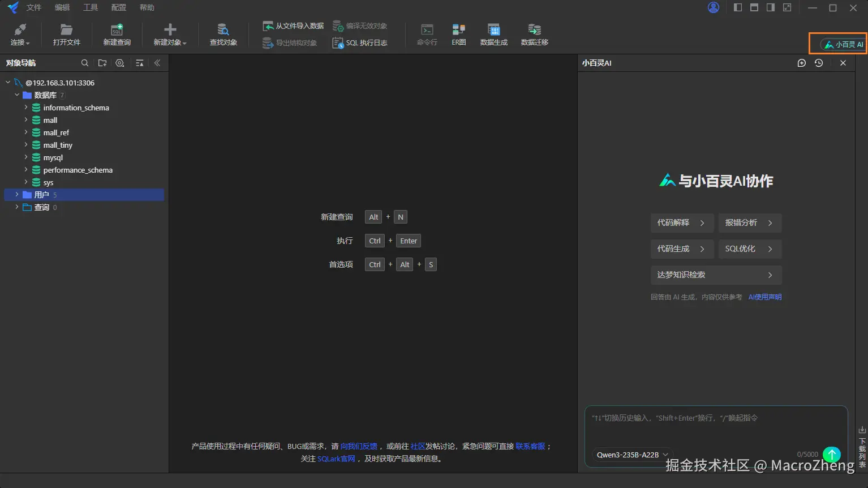Open the 编辑 menu

[62, 7]
